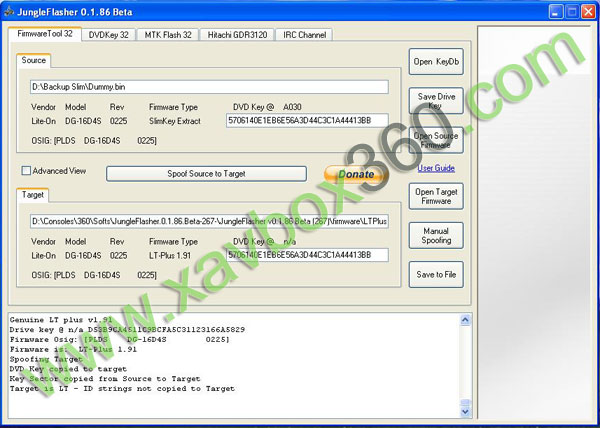Click the log scrollbar down arrow

(465, 412)
